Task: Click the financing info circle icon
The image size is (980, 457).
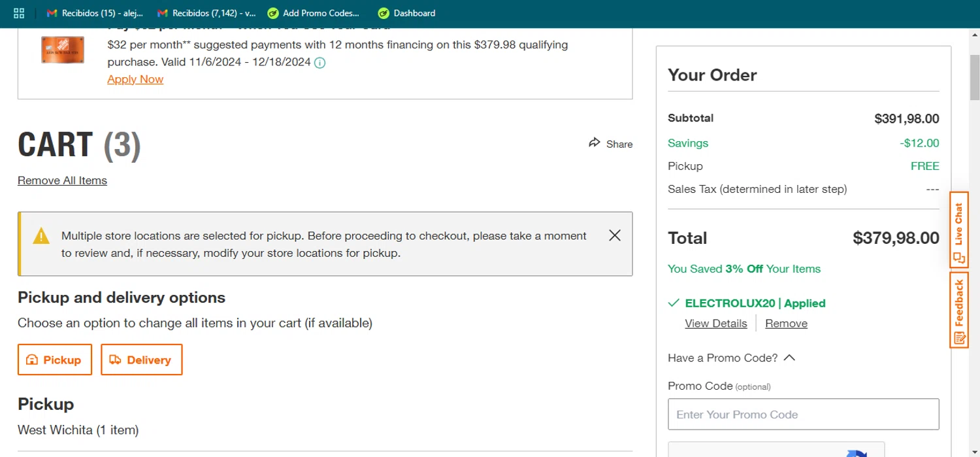Action: [320, 63]
